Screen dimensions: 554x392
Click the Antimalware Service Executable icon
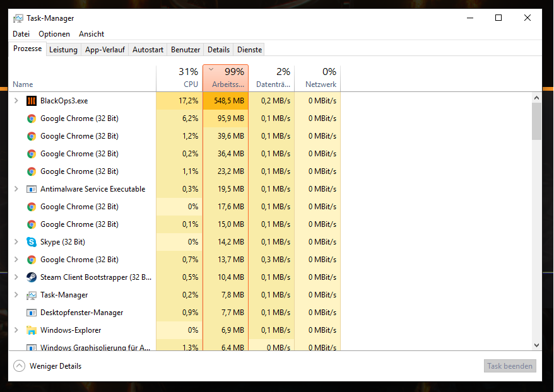(x=32, y=189)
